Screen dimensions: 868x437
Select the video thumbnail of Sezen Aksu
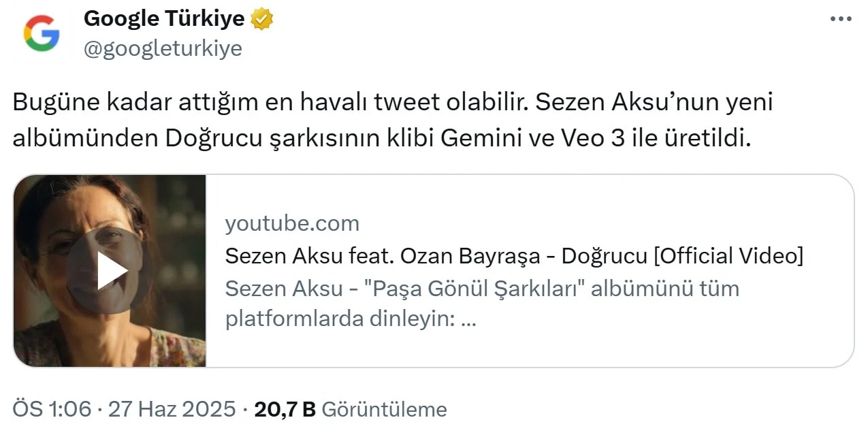click(x=111, y=271)
